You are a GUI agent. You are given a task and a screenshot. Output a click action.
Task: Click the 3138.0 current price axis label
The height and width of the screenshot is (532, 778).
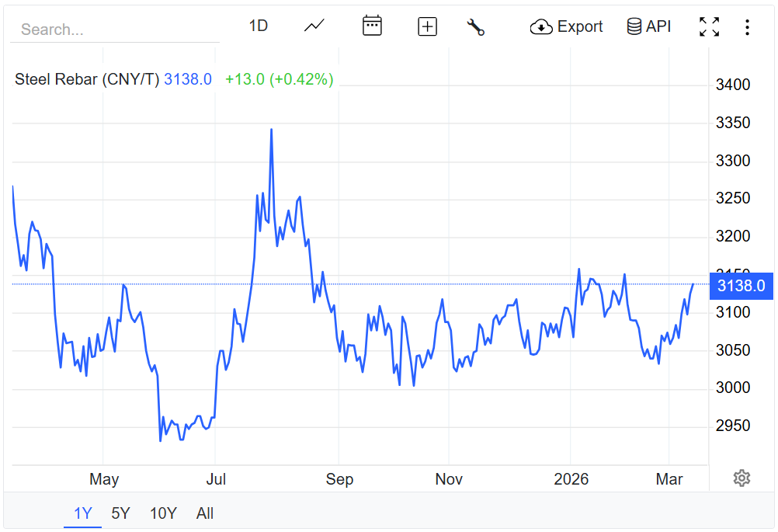coord(741,286)
